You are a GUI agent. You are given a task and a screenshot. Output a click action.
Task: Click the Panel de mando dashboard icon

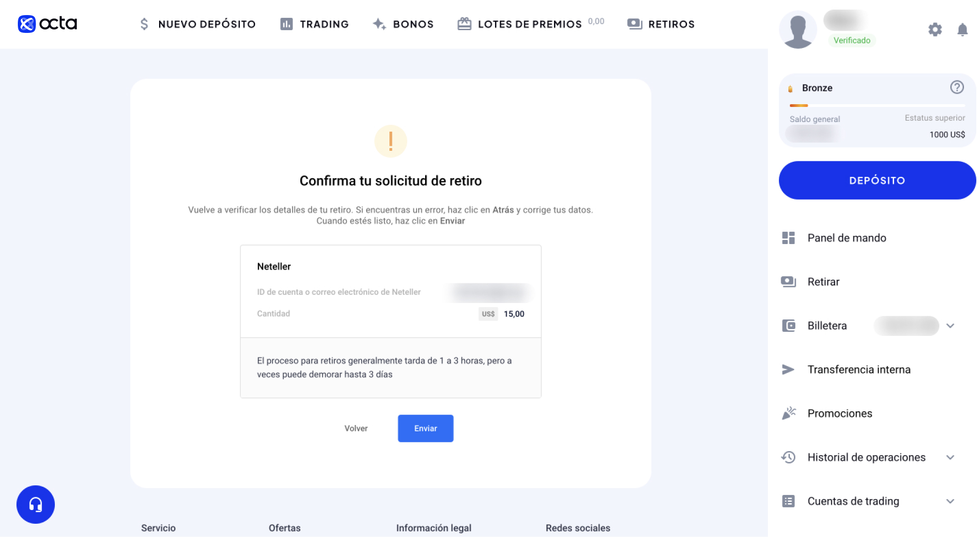click(788, 238)
